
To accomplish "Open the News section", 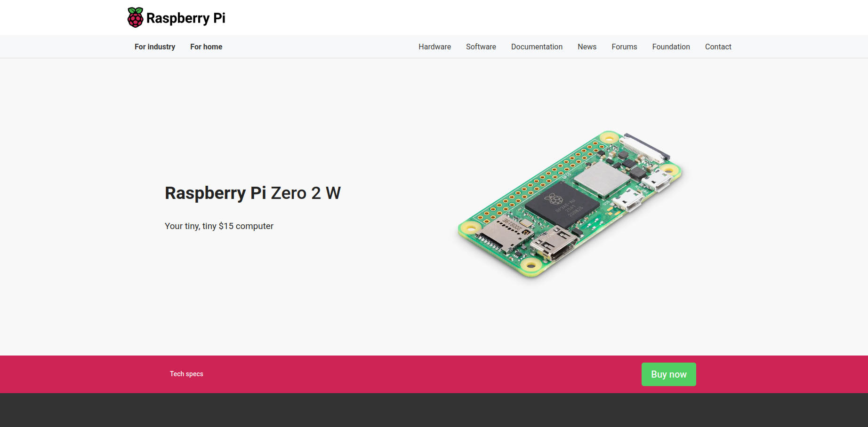I will point(587,47).
